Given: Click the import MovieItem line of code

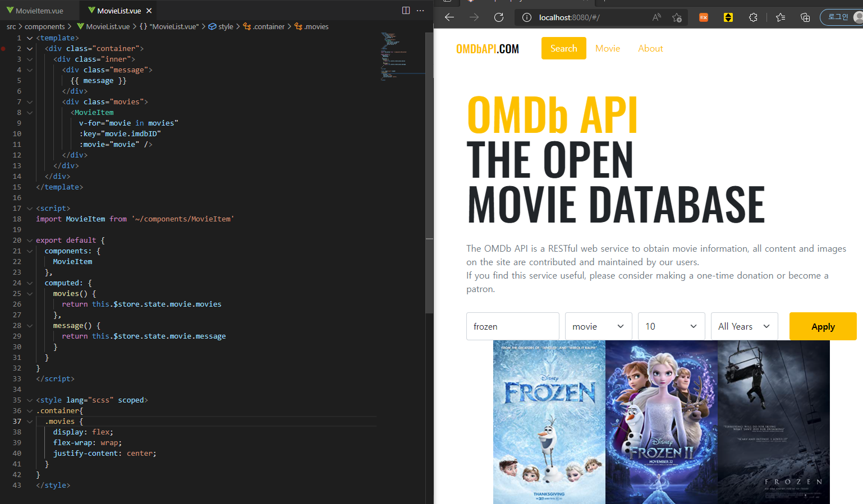Looking at the screenshot, I should coord(135,219).
